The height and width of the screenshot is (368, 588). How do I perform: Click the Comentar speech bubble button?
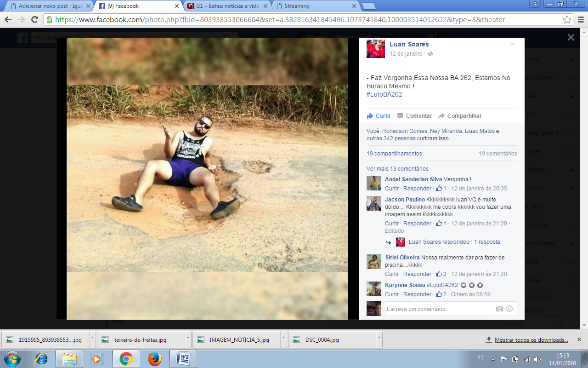point(414,116)
